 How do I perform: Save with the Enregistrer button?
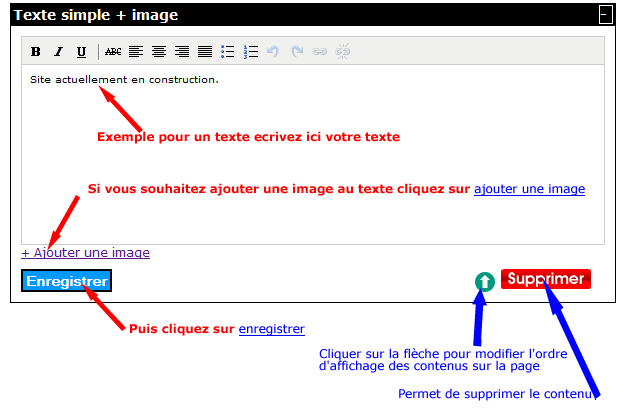pos(66,281)
